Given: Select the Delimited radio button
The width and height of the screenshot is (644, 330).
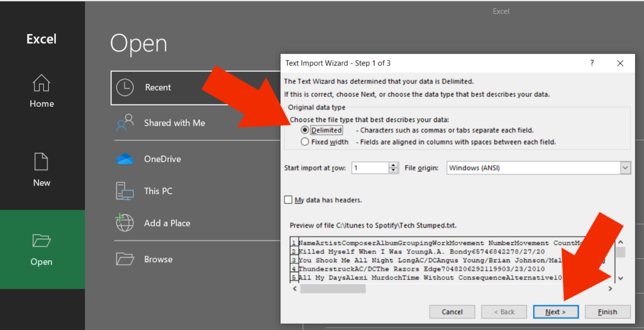Looking at the screenshot, I should [x=305, y=130].
